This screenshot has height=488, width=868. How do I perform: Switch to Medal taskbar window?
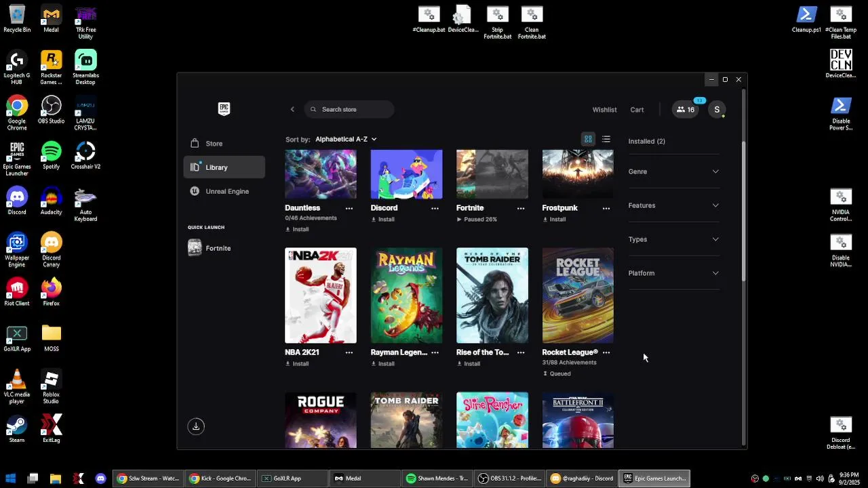coord(364,479)
